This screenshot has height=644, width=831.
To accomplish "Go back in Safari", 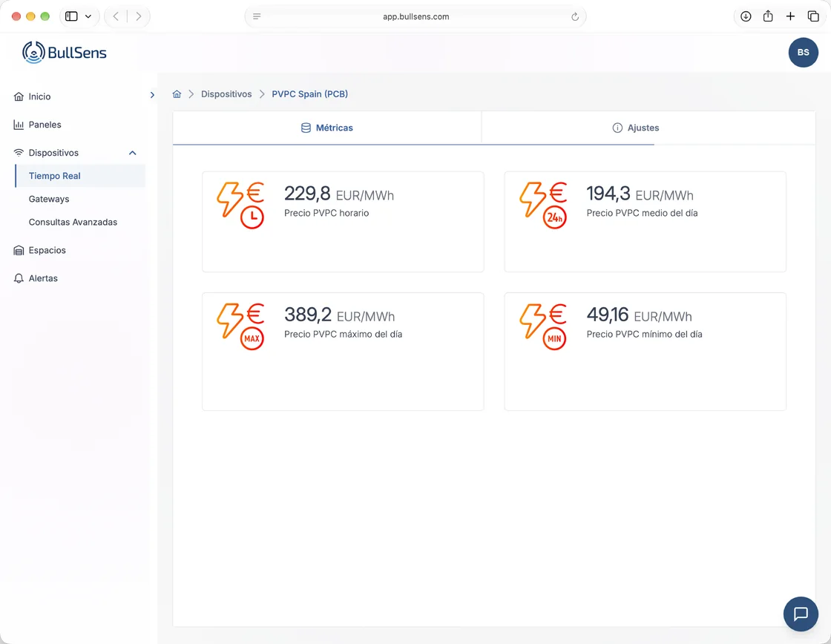I will (116, 16).
